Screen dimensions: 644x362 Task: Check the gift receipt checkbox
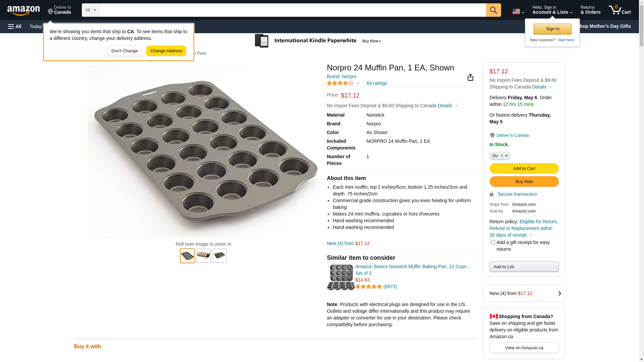click(x=493, y=242)
